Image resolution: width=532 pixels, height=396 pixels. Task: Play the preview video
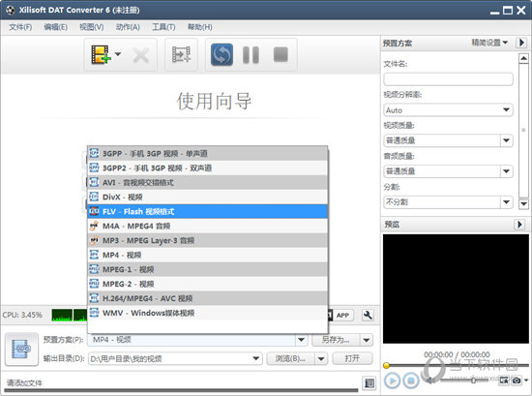coord(392,381)
